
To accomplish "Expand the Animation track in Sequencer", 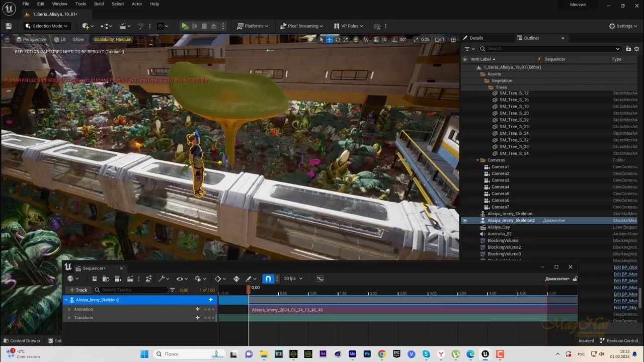I will pyautogui.click(x=69, y=309).
